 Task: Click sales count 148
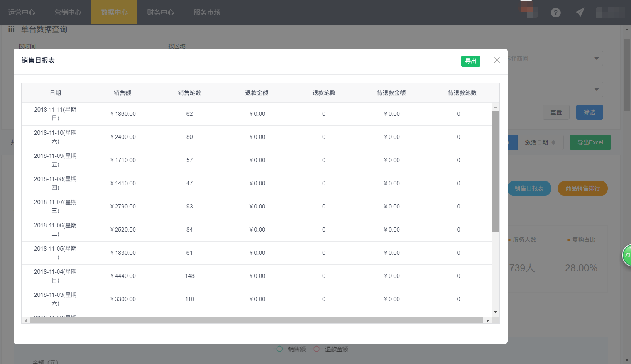point(189,276)
